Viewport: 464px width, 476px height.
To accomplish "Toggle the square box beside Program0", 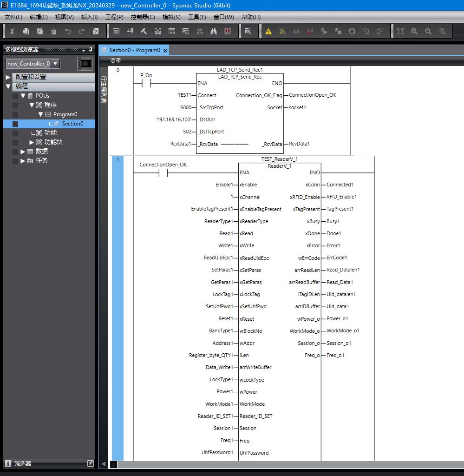I will coord(15,114).
